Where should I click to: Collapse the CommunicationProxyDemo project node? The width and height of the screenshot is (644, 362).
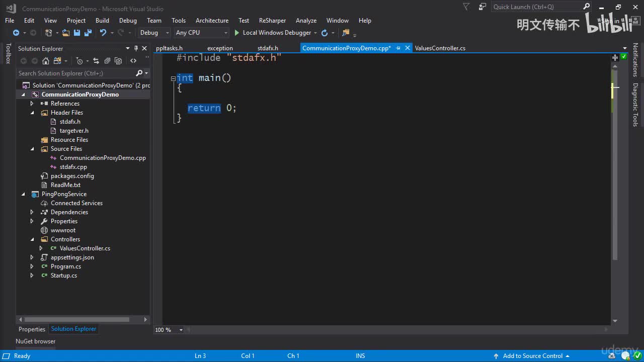[23, 95]
